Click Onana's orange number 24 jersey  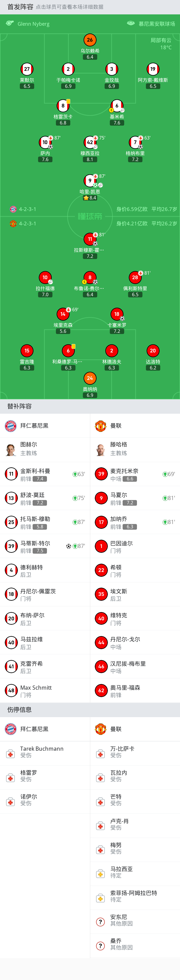pos(90,378)
